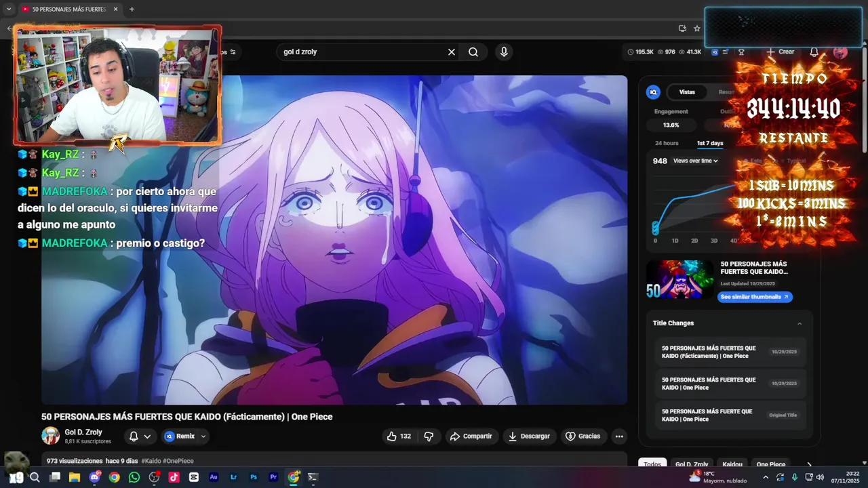Image resolution: width=868 pixels, height=488 pixels.
Task: Dislike the video
Action: tap(429, 436)
